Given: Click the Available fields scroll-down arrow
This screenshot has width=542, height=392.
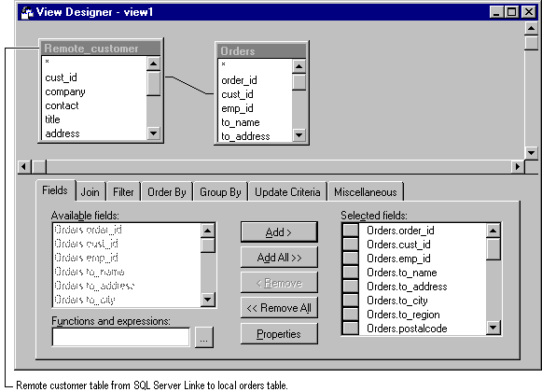Looking at the screenshot, I should (208, 300).
